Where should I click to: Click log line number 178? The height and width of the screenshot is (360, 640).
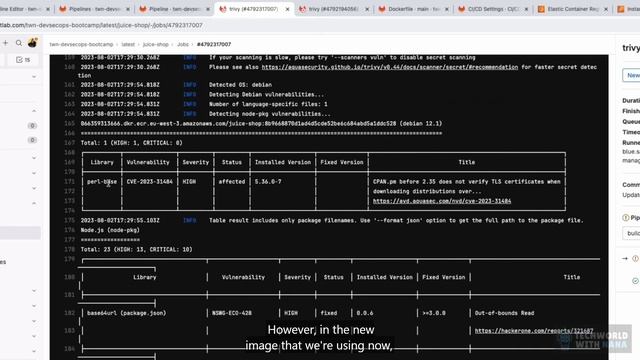point(69,249)
